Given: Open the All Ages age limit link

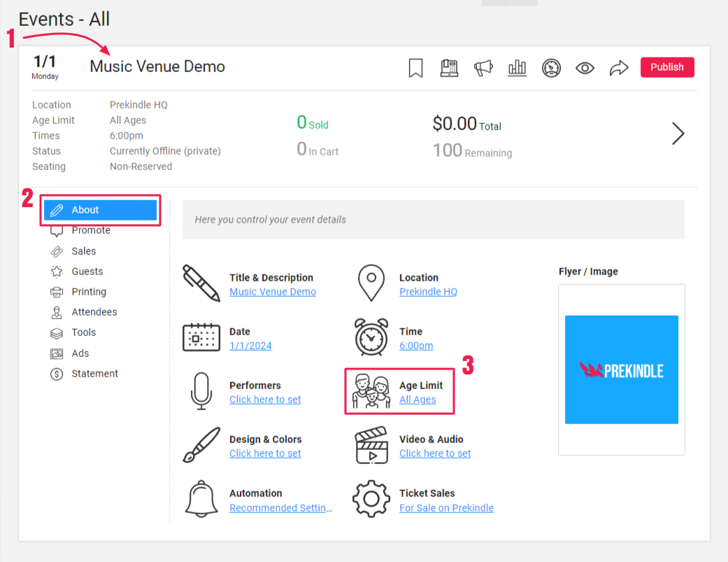Looking at the screenshot, I should (417, 400).
